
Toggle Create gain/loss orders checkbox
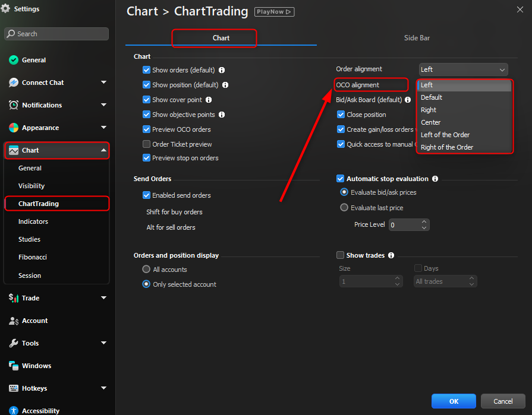click(341, 129)
